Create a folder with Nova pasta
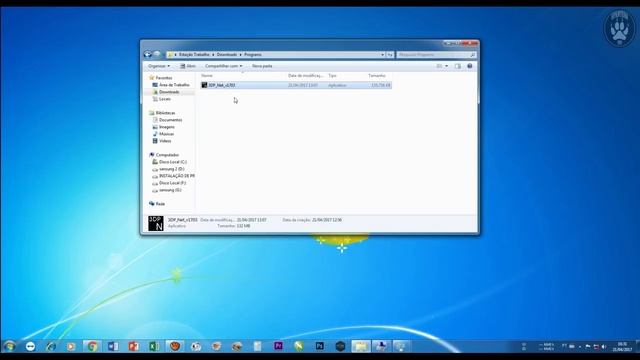The image size is (640, 360). click(x=262, y=66)
